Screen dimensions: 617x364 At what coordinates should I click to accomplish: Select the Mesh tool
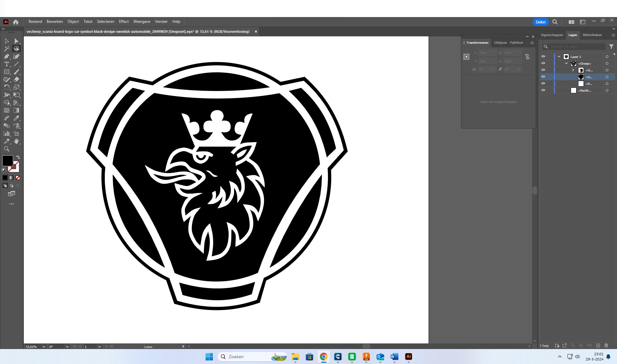[x=7, y=110]
